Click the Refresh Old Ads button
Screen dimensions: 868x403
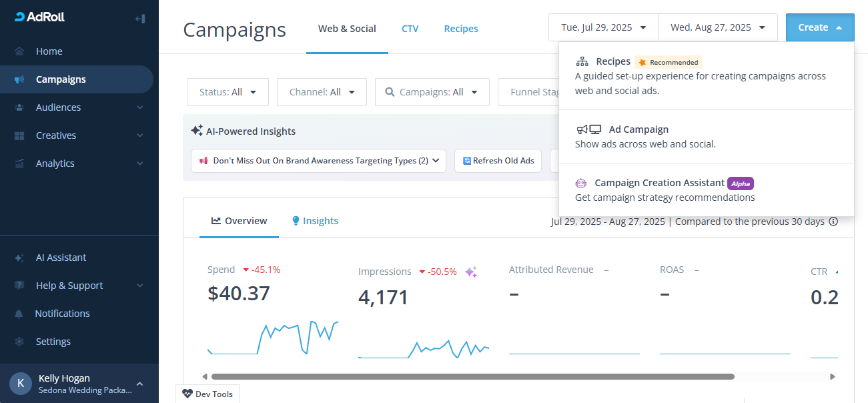pyautogui.click(x=499, y=161)
